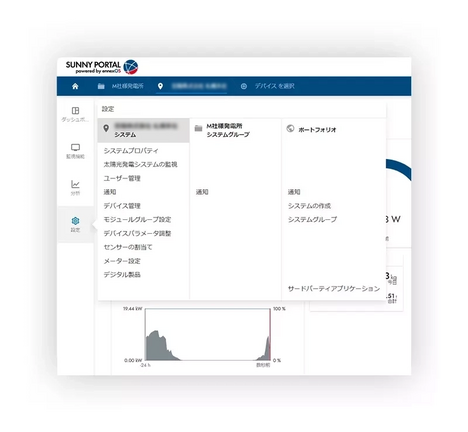Click the portfolio globe icon
468x432 pixels.
point(290,129)
